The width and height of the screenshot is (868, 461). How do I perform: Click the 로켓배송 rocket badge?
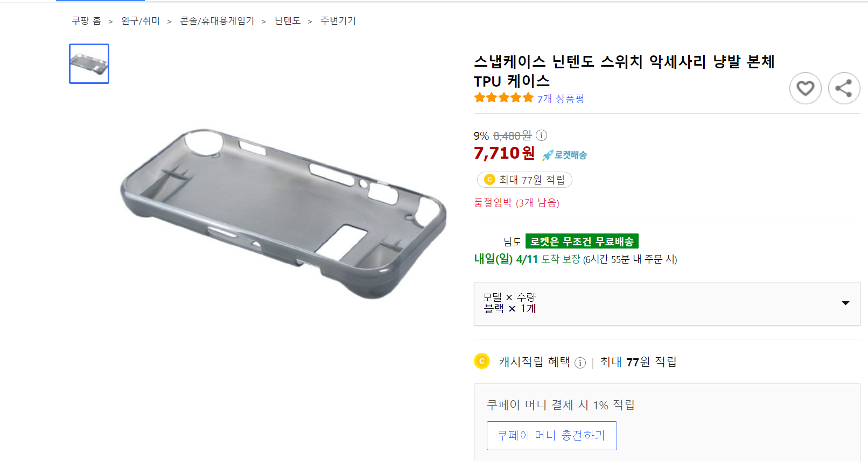[x=564, y=155]
